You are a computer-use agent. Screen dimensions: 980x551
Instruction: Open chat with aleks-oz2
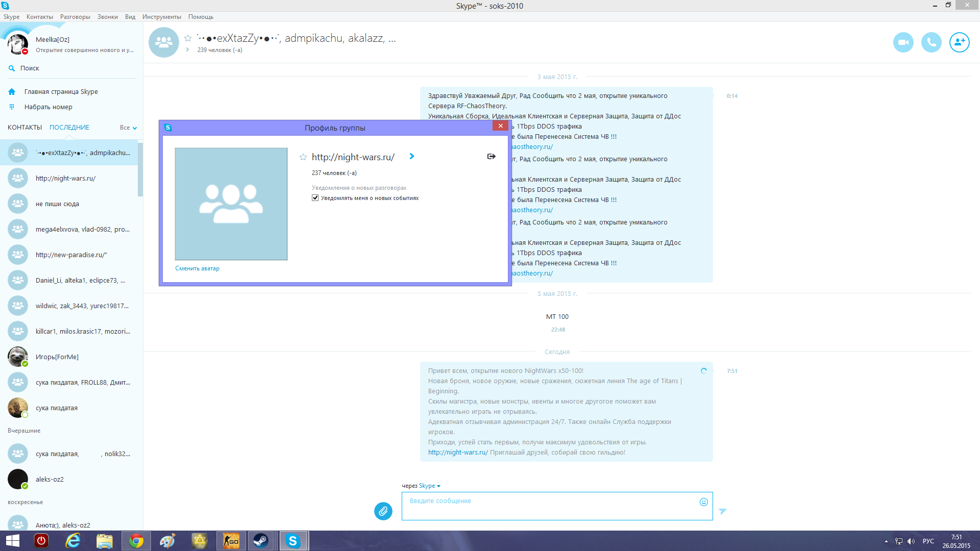coord(69,480)
